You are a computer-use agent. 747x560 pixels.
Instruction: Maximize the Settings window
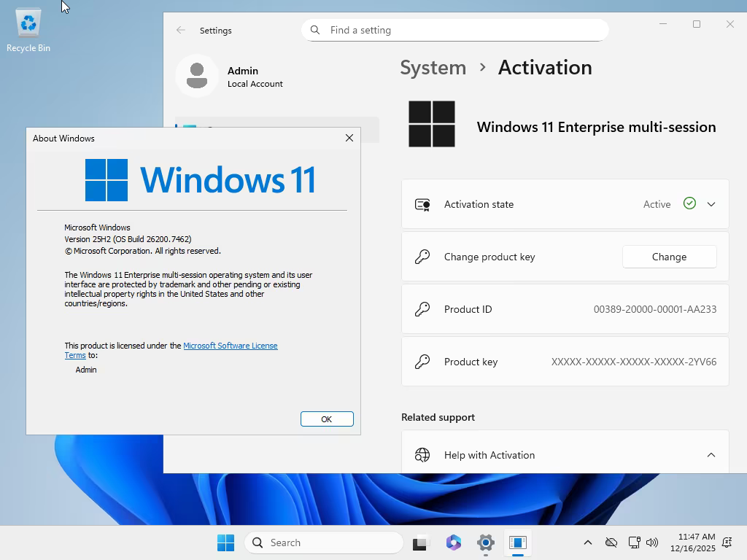click(x=697, y=24)
